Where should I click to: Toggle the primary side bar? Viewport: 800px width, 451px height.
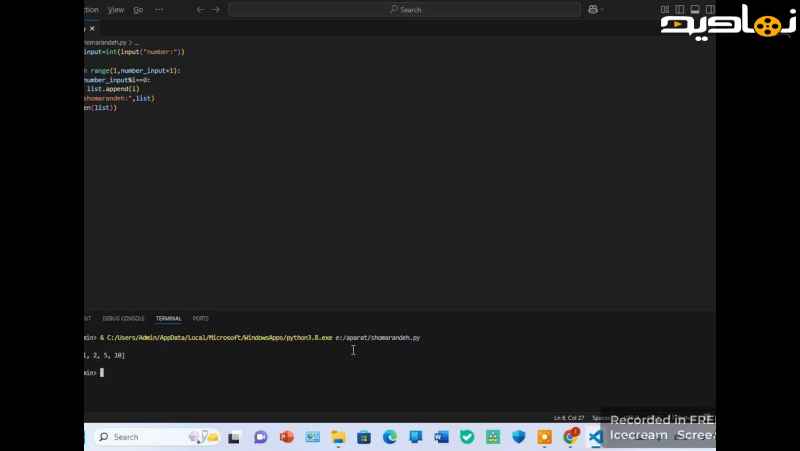coord(680,9)
